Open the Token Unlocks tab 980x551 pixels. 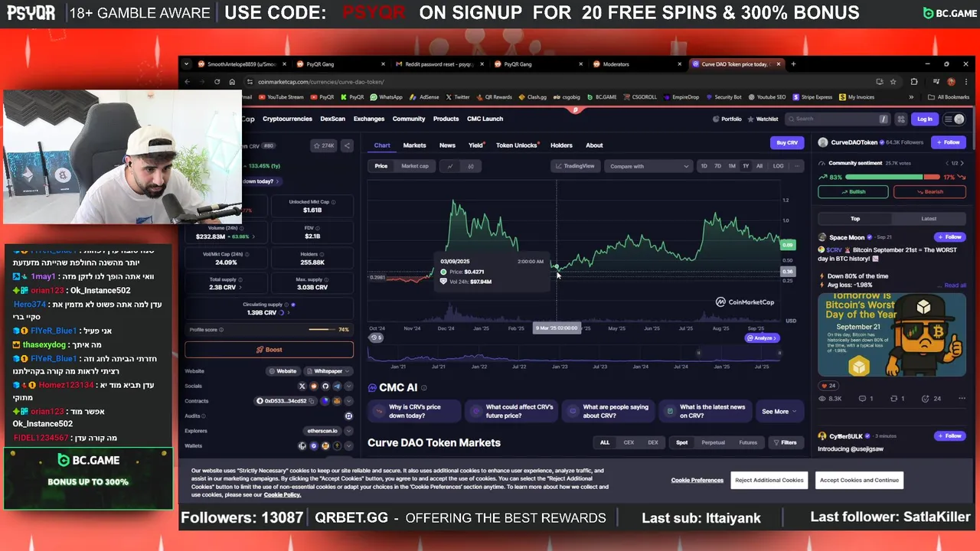pos(517,145)
